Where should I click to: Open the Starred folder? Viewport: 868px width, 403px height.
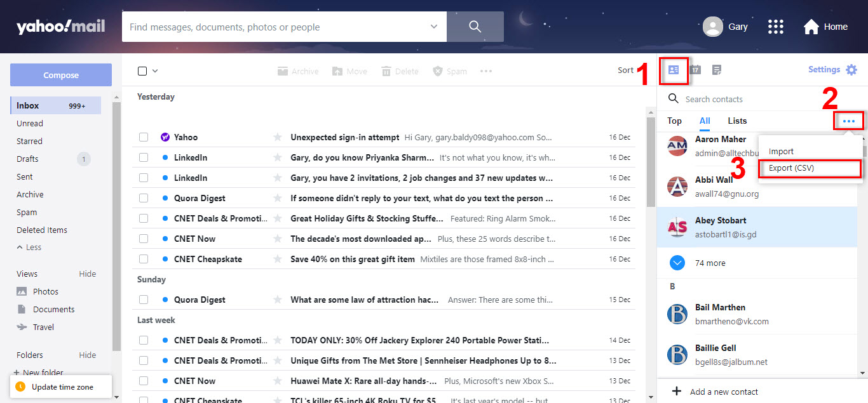pyautogui.click(x=29, y=141)
